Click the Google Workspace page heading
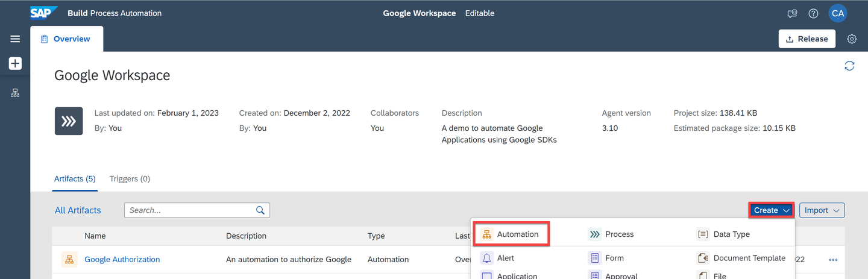The width and height of the screenshot is (868, 279). click(112, 75)
